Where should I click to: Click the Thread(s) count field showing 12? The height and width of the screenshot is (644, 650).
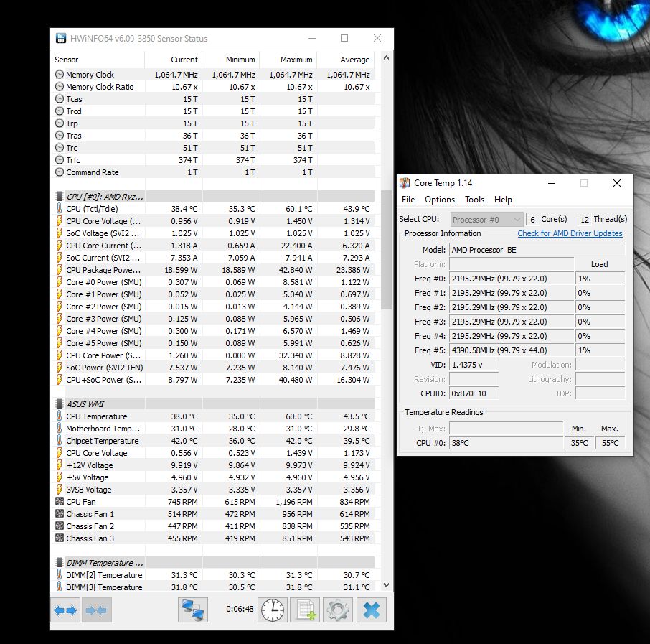[584, 219]
